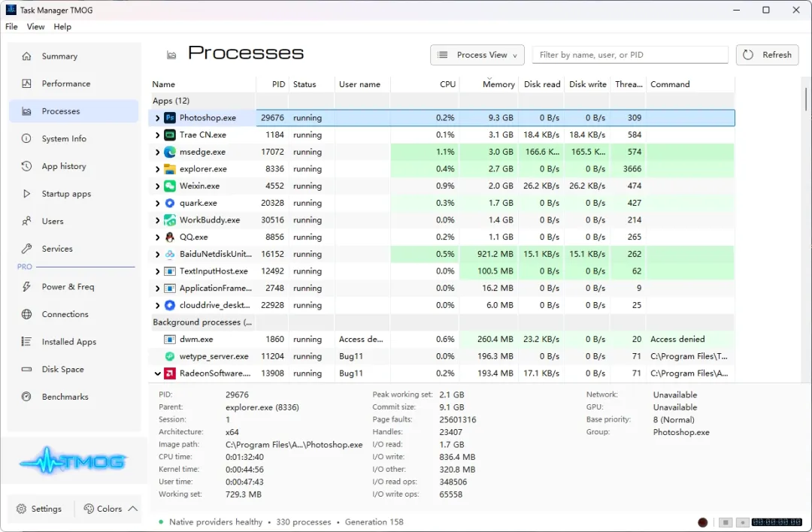The image size is (812, 532).
Task: Expand the msedge.exe process group
Action: [157, 152]
